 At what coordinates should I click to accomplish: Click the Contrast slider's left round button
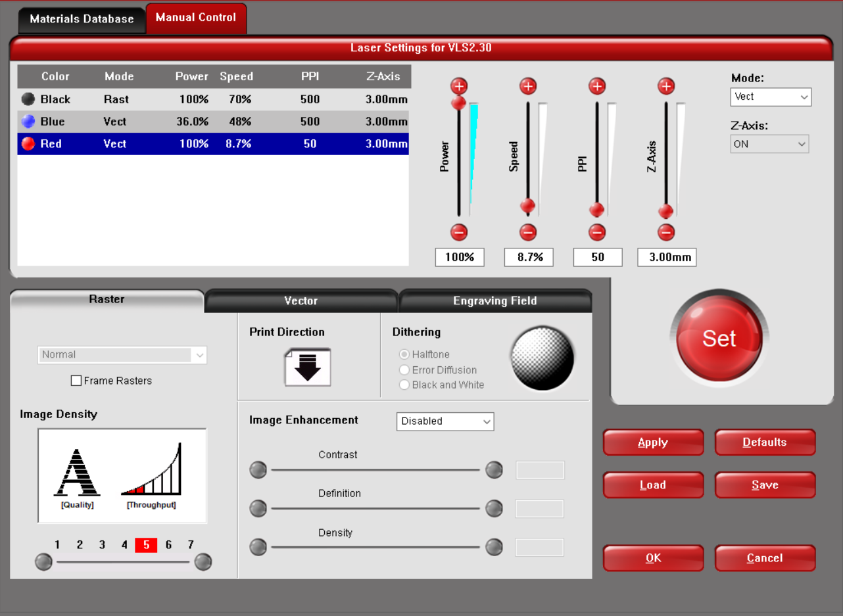click(x=258, y=470)
